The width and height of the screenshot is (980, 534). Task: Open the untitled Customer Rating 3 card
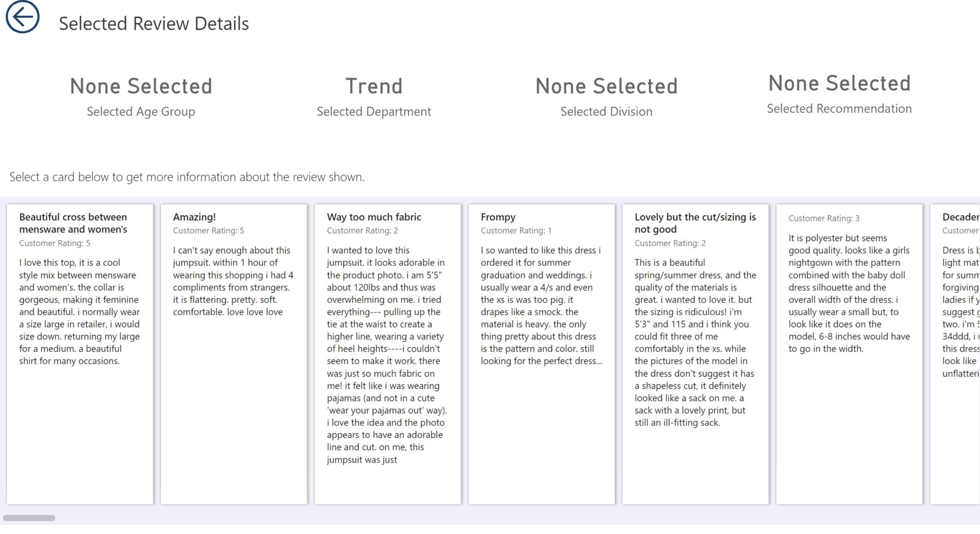[x=849, y=354]
